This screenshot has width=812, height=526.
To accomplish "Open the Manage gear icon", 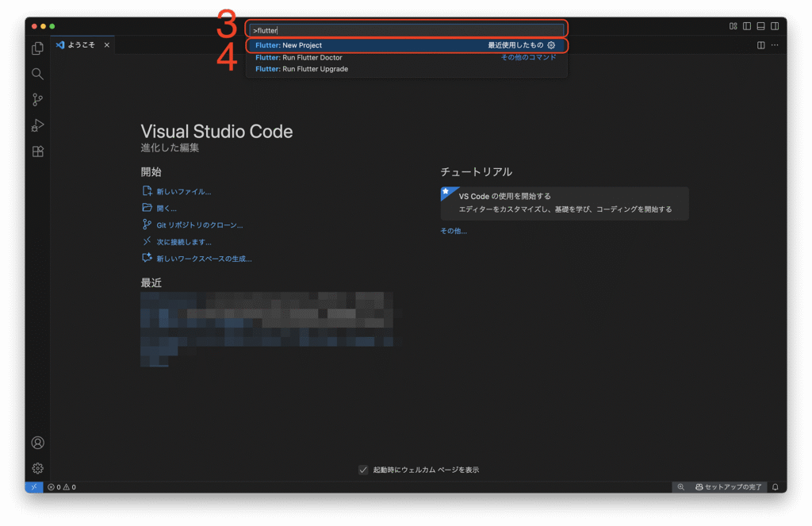I will tap(37, 468).
